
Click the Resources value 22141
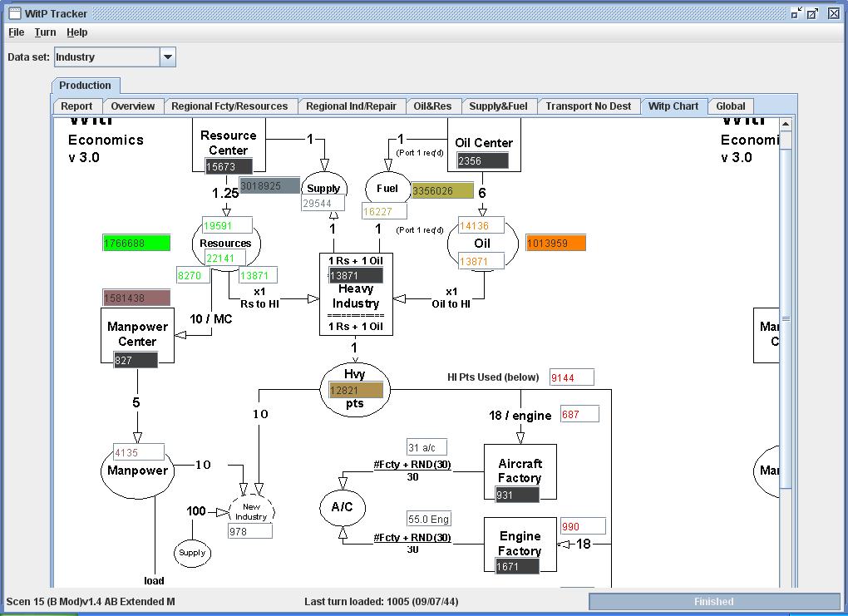coord(226,258)
